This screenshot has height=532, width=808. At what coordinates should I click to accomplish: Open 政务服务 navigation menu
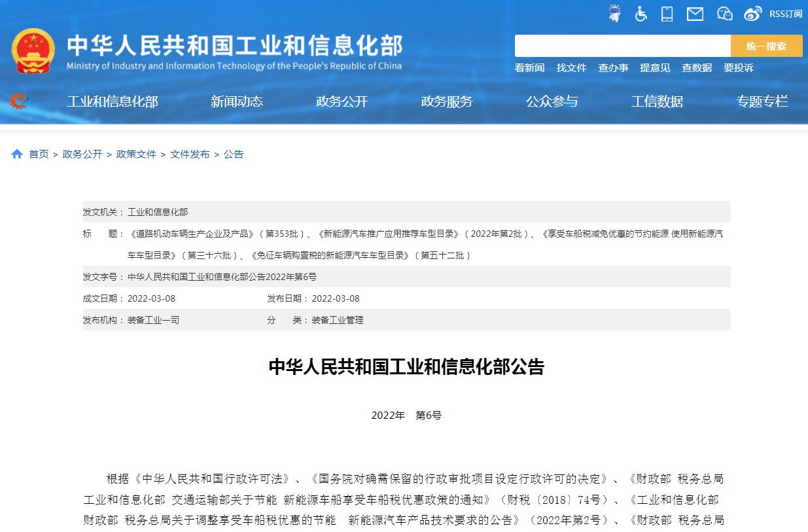(447, 101)
